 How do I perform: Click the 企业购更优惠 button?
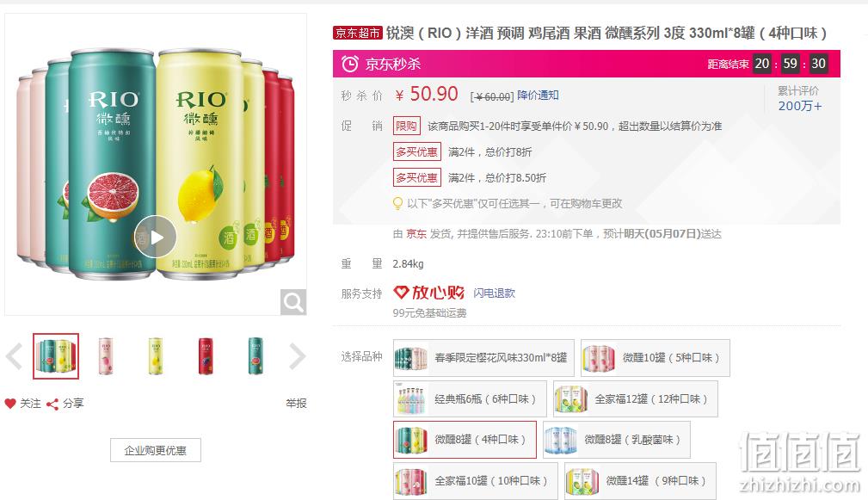click(x=156, y=450)
